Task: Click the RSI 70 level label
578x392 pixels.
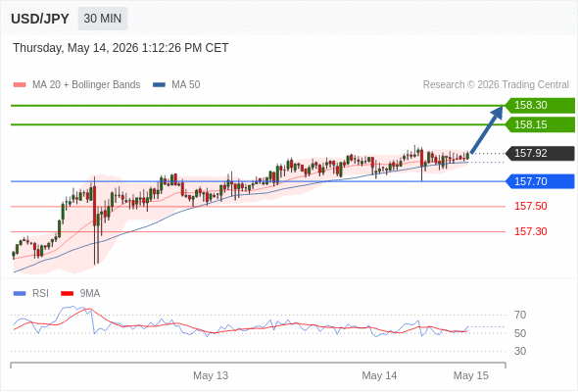Action: tap(520, 315)
